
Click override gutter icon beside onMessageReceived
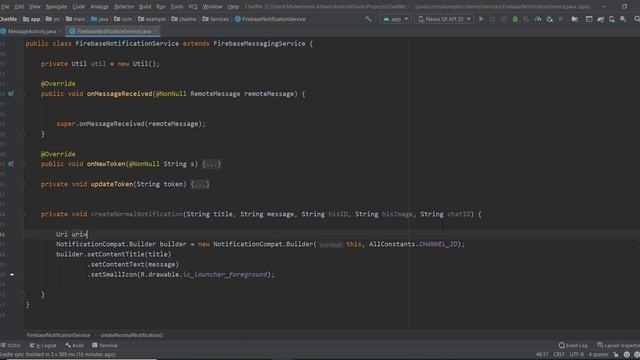[x=11, y=93]
